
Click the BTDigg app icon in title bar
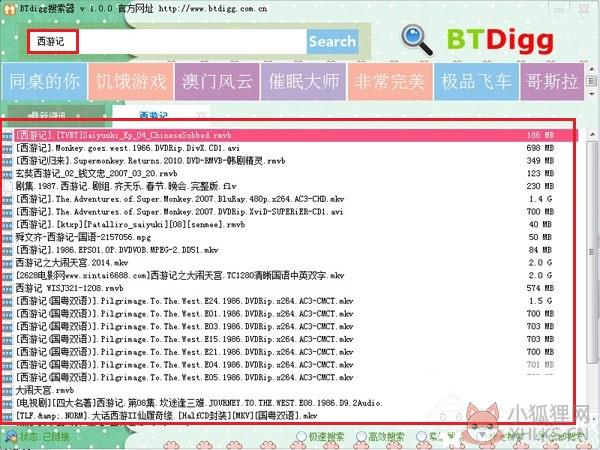[x=10, y=9]
